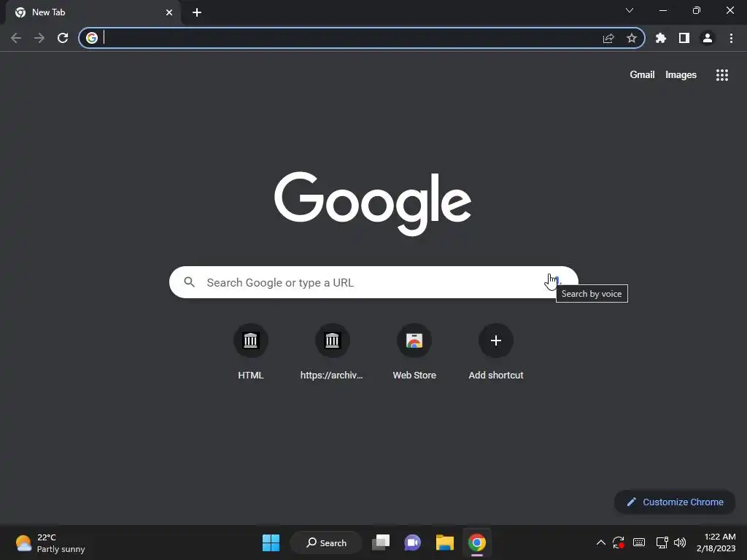Open a new tab with plus button
This screenshot has width=747, height=560.
[x=197, y=12]
